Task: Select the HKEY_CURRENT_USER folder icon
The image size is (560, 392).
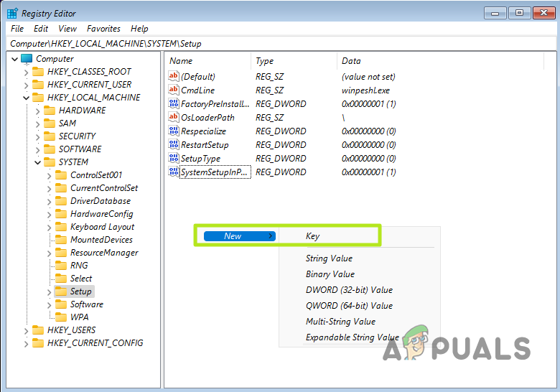Action: click(38, 85)
